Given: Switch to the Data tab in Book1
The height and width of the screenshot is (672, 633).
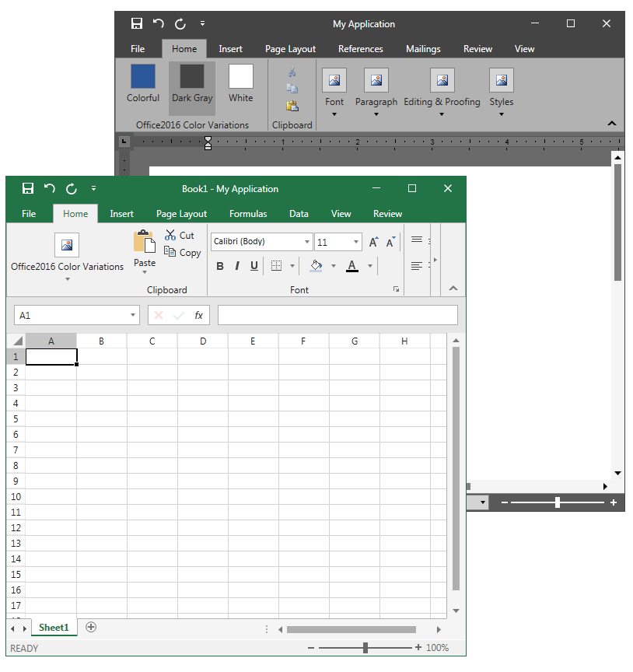Looking at the screenshot, I should (299, 214).
